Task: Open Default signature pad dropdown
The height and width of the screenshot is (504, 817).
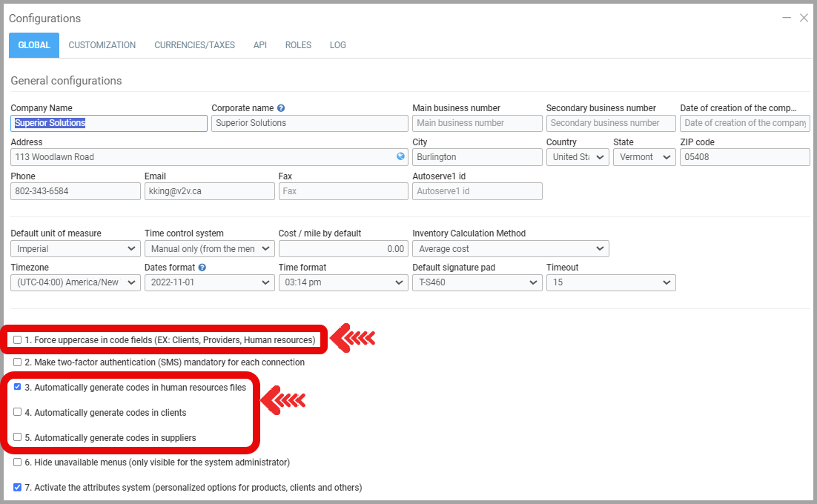Action: coord(477,282)
